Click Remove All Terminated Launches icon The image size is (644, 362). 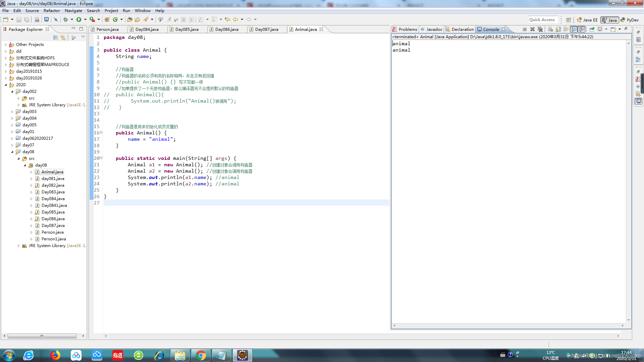tap(540, 29)
